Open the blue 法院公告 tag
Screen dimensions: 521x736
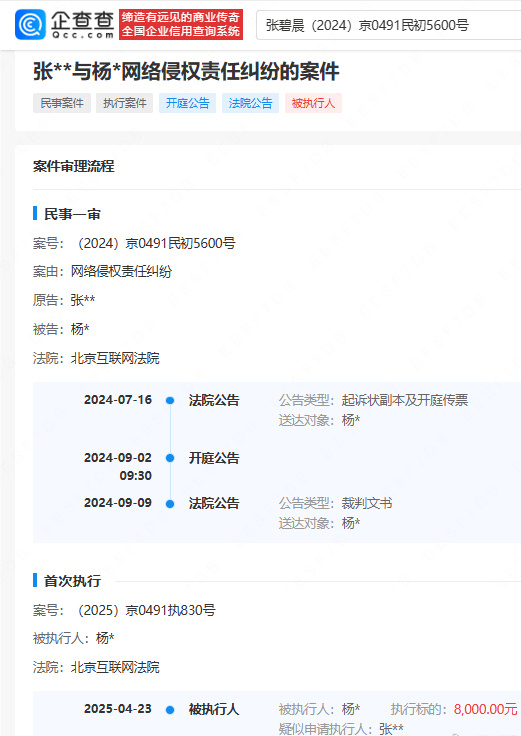tap(250, 103)
